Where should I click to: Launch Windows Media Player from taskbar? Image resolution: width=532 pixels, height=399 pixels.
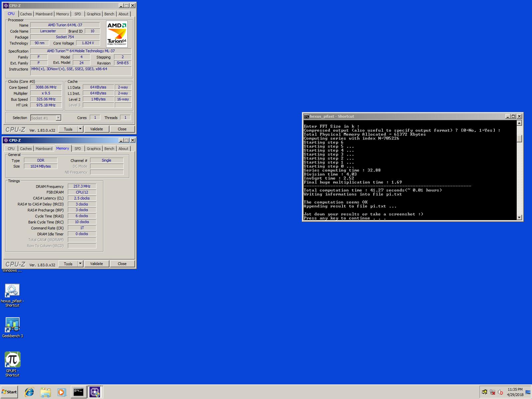62,392
